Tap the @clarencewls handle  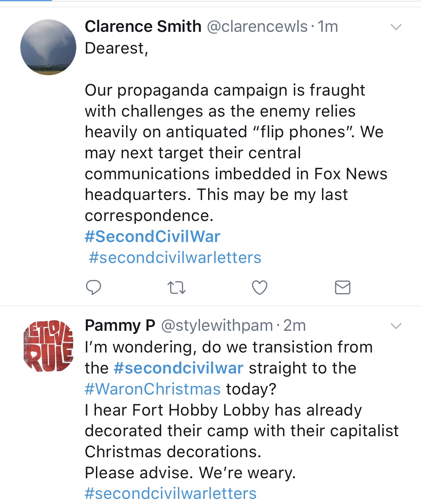[x=257, y=26]
